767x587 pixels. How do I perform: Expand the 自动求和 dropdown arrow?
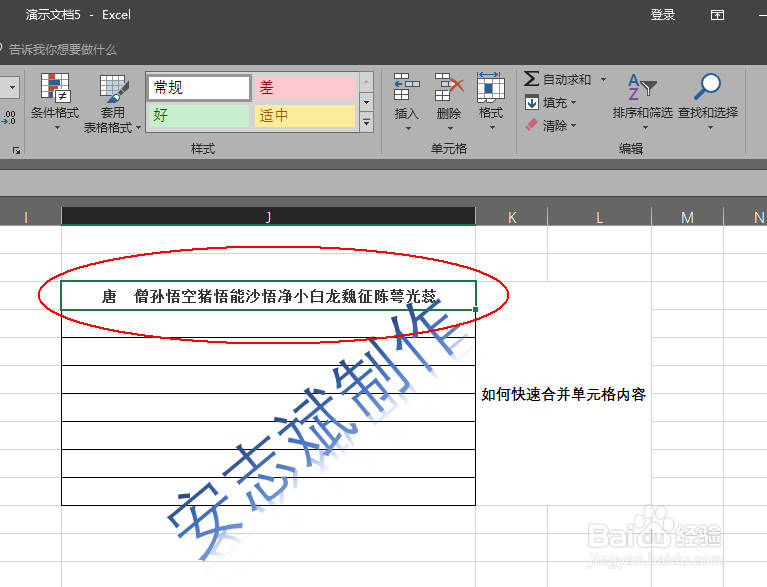603,79
